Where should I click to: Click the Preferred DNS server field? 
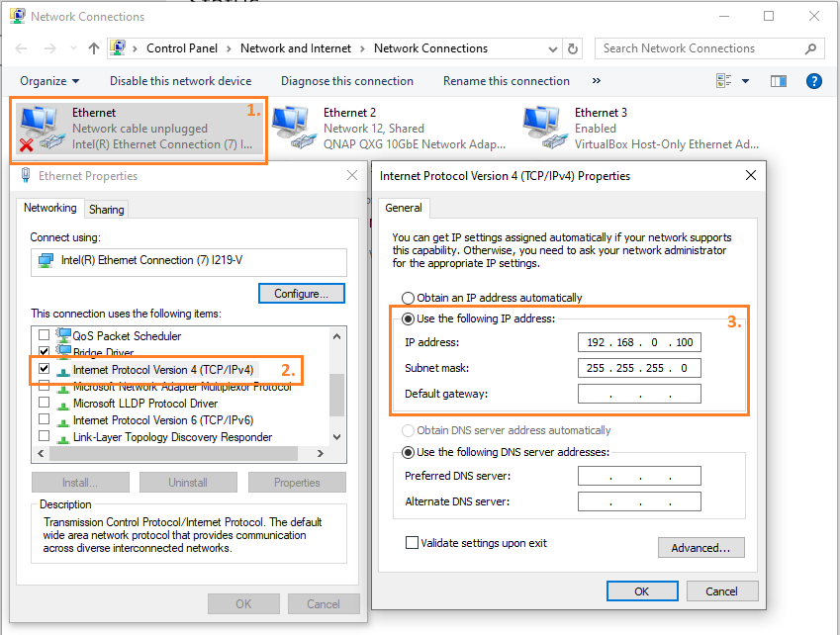[639, 476]
